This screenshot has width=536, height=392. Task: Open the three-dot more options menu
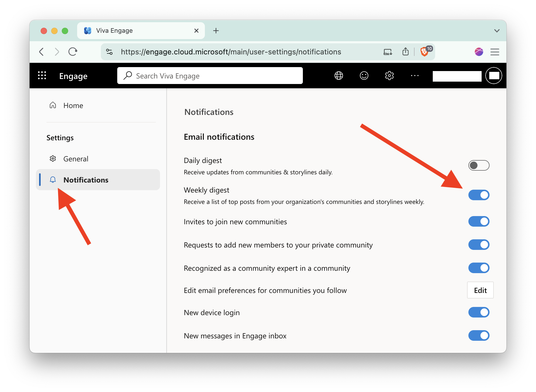[415, 76]
